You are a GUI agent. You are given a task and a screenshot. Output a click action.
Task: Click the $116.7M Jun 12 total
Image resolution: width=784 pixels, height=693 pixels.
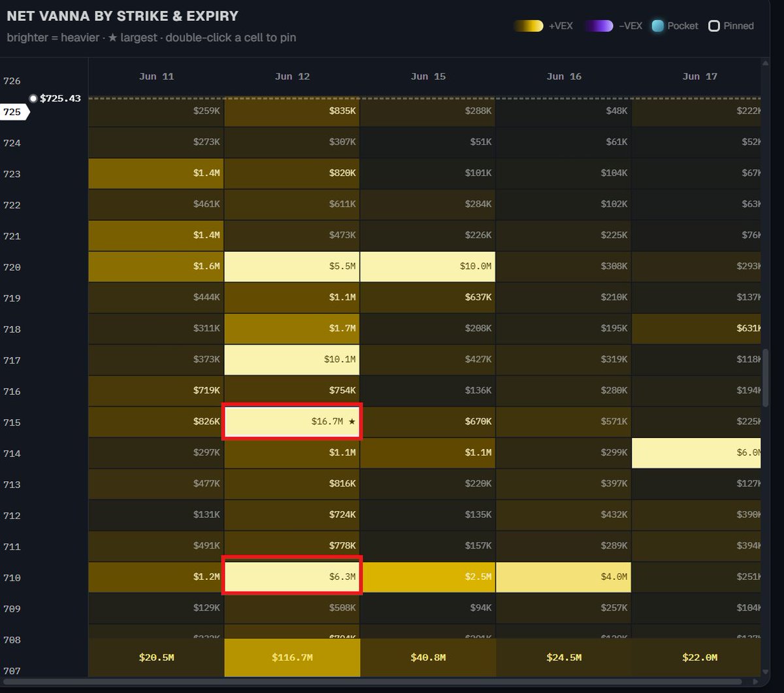pos(292,658)
